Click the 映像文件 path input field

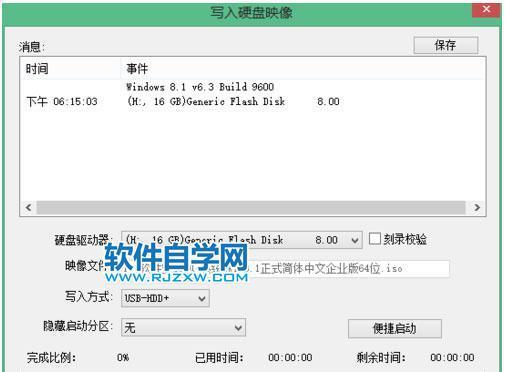[285, 269]
